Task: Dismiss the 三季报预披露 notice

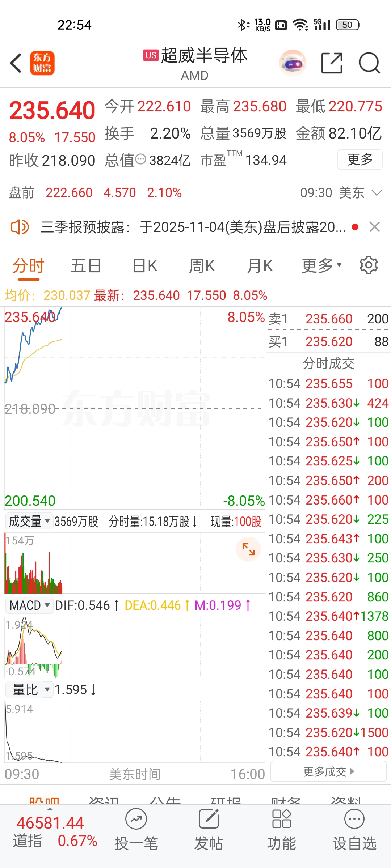Action: coord(375,227)
